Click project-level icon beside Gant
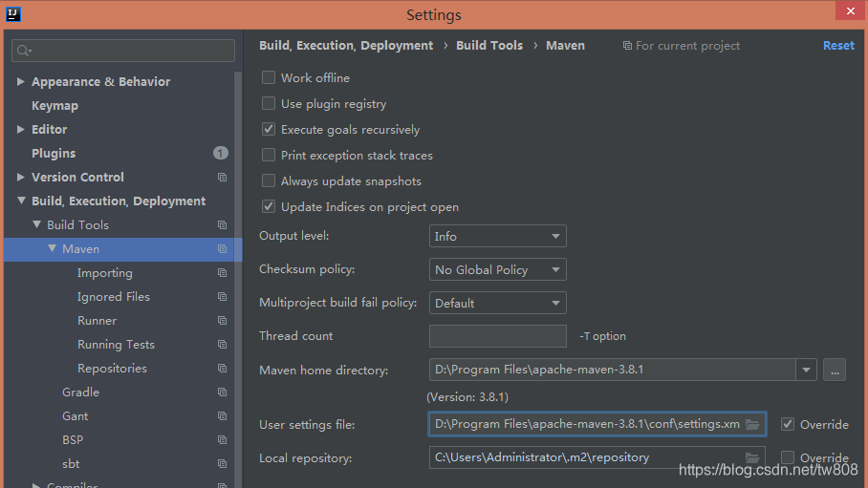 [222, 415]
